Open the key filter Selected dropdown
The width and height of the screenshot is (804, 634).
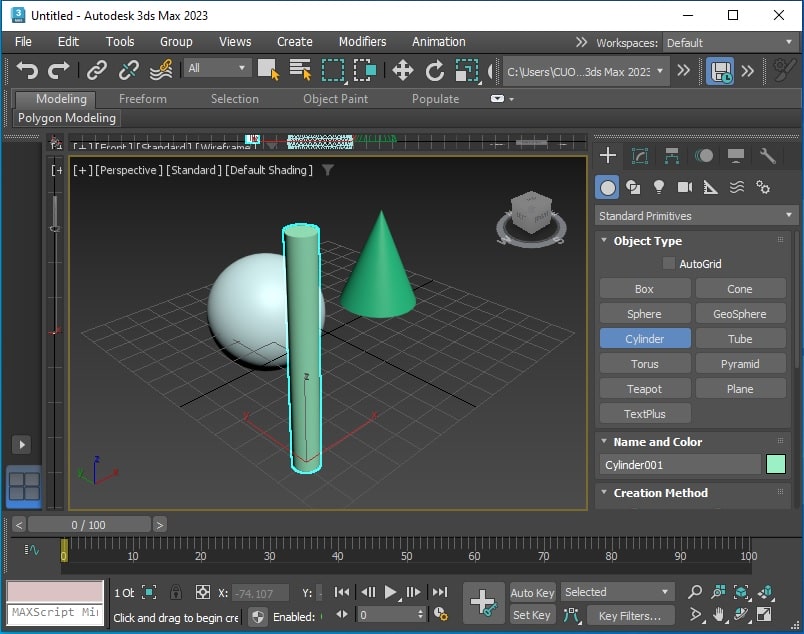pos(617,592)
